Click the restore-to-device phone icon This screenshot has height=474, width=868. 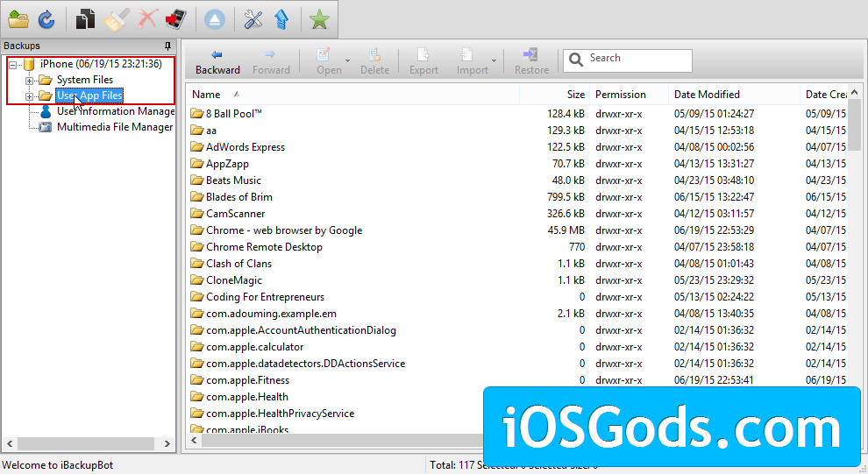[x=175, y=19]
